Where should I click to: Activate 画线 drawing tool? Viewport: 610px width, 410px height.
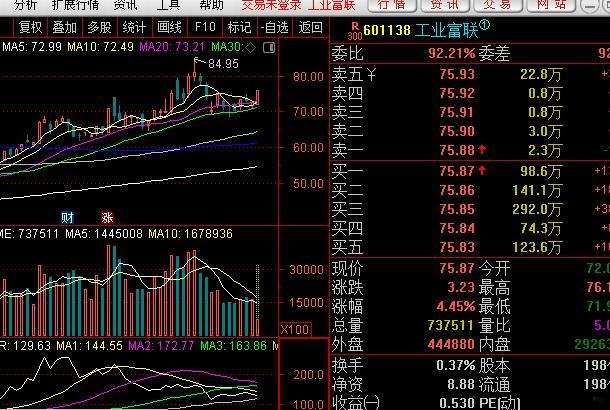pos(169,28)
